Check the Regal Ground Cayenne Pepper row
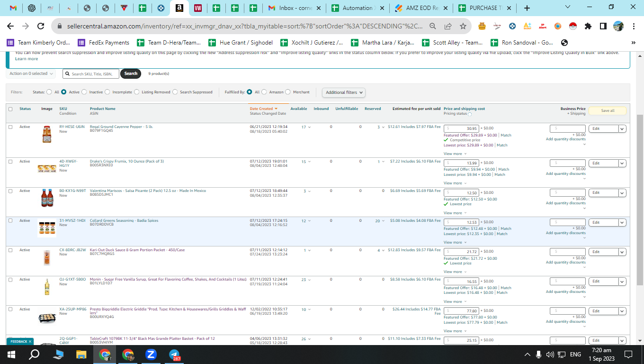The image size is (644, 364). [x=10, y=127]
